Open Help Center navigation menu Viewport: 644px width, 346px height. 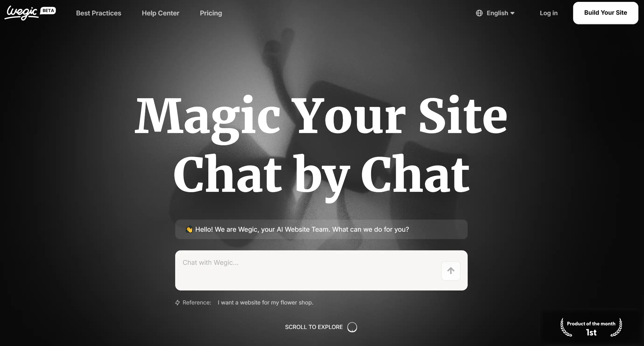coord(160,13)
